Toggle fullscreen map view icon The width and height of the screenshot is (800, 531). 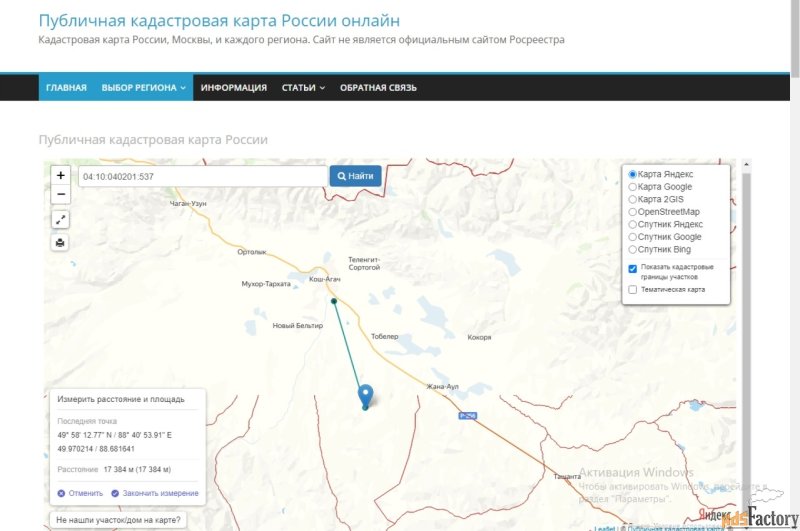coord(60,220)
